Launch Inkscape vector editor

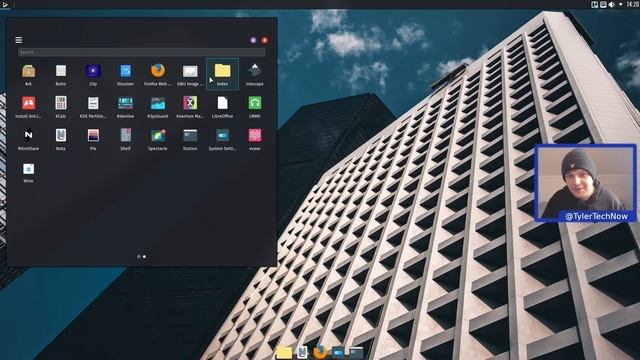pos(255,75)
